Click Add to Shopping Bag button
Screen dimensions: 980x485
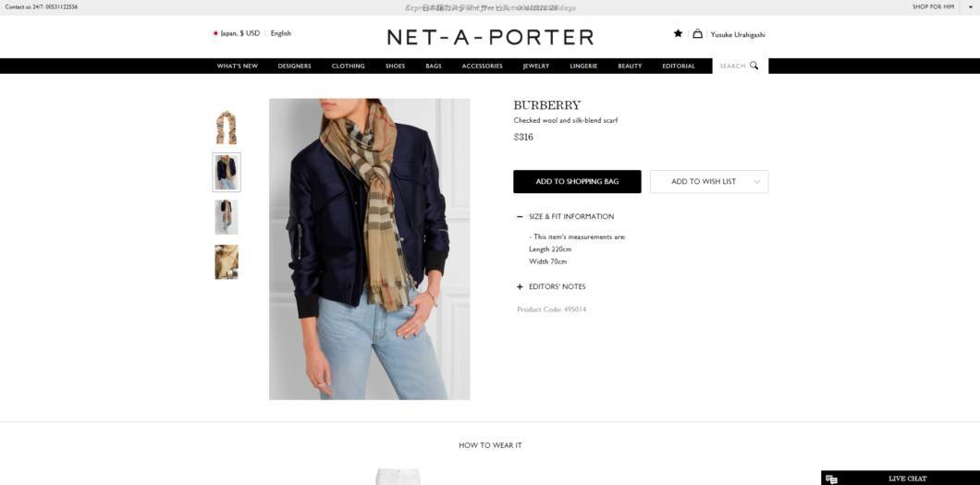577,182
